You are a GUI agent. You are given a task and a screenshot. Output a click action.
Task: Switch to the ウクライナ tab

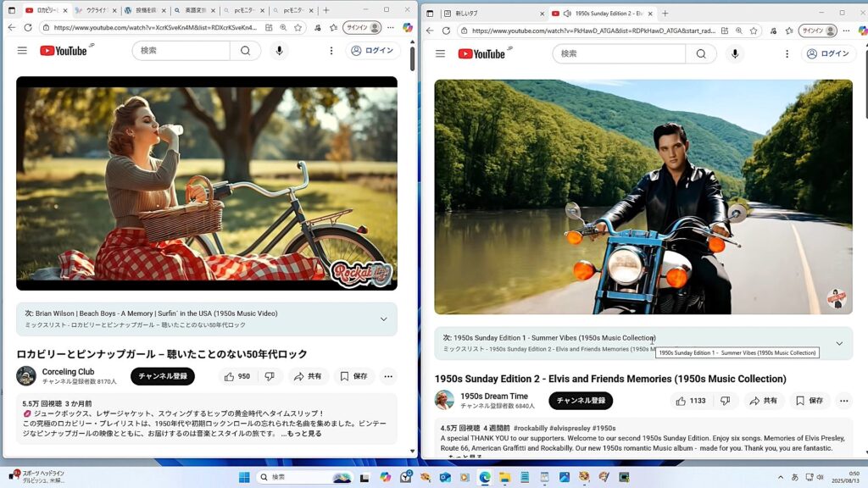click(97, 10)
